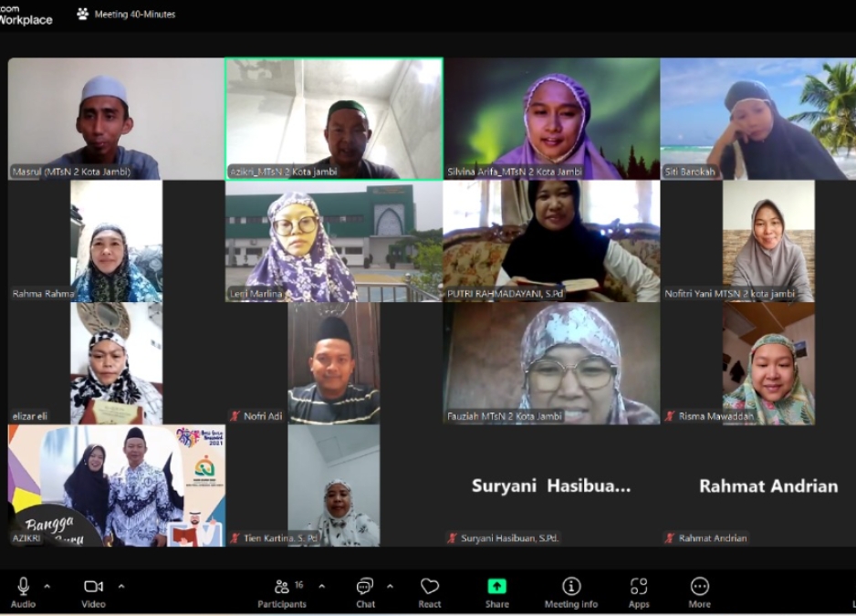The height and width of the screenshot is (616, 856).
Task: Select the Meeting 40-Minutes tab
Action: [135, 14]
